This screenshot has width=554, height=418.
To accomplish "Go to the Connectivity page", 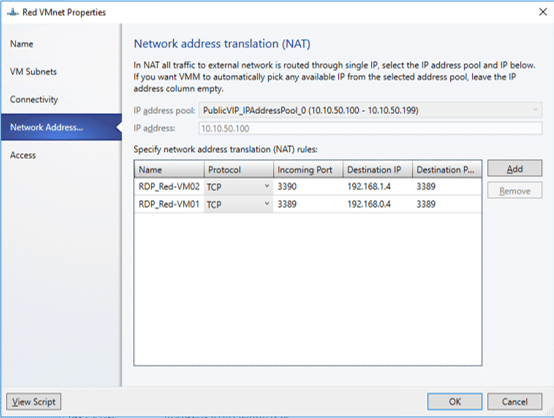I will tap(34, 100).
